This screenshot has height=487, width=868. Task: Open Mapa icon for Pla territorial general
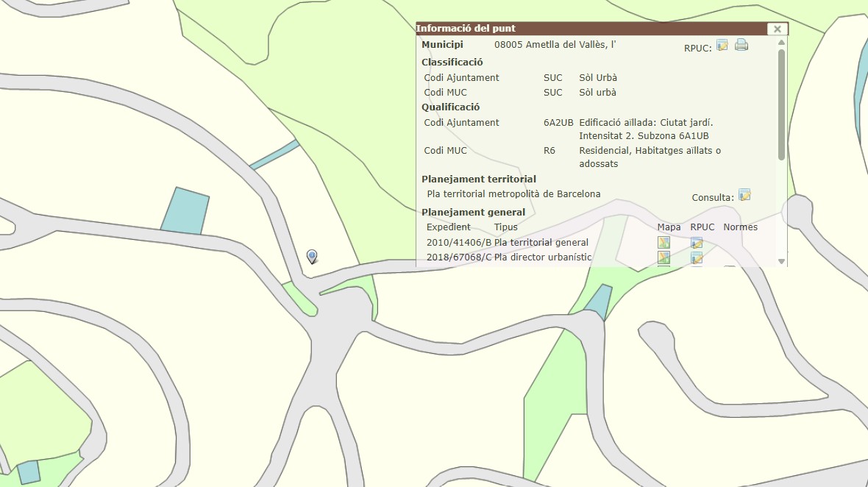click(x=664, y=243)
